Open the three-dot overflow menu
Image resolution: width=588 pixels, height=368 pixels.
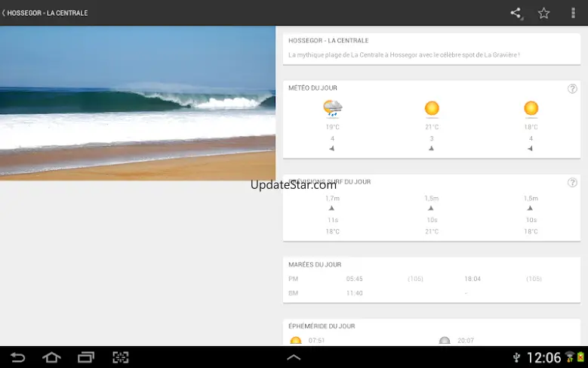[573, 13]
